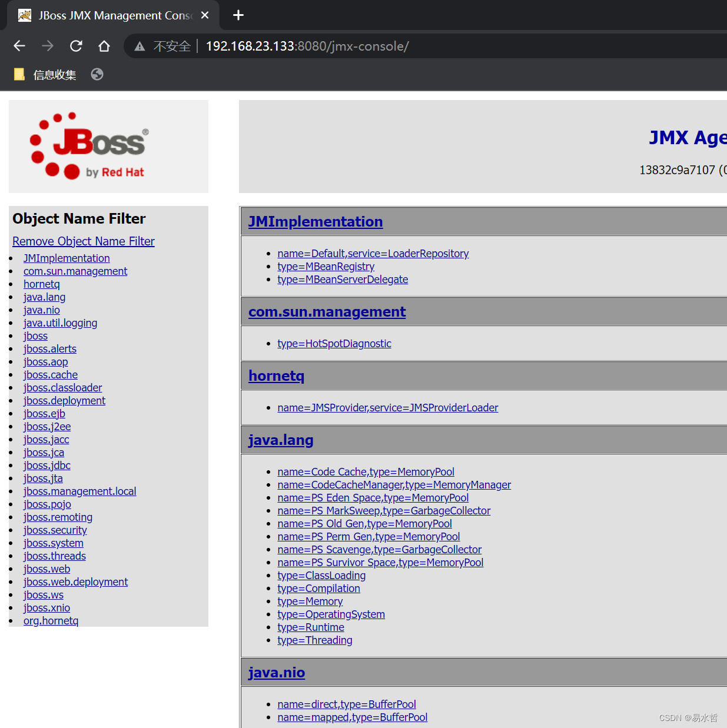The image size is (727, 728).
Task: Open type=Threading MBean
Action: click(315, 640)
